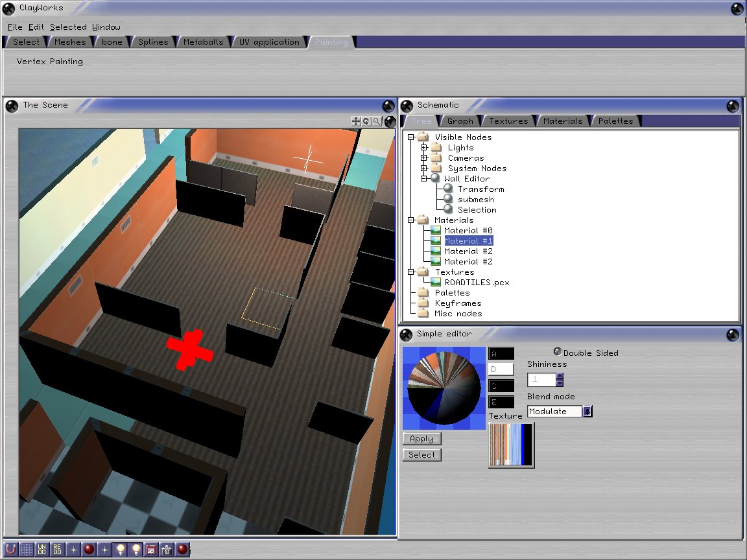
Task: Switch to the Textures tab in Schematic
Action: (508, 121)
